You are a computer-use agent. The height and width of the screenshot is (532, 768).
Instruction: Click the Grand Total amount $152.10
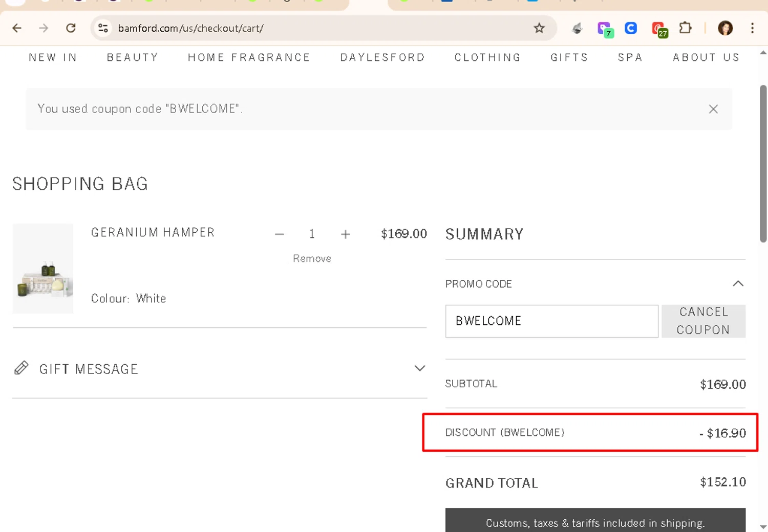click(723, 482)
